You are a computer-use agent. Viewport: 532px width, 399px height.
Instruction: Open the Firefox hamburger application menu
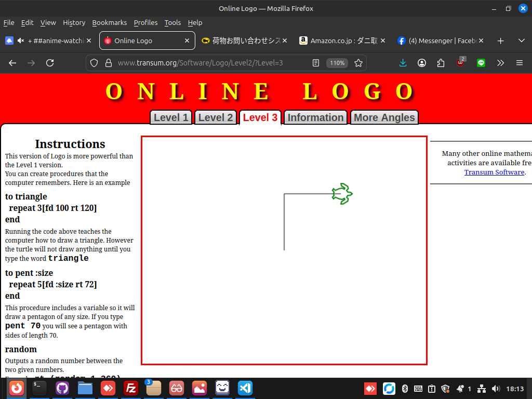click(x=520, y=63)
